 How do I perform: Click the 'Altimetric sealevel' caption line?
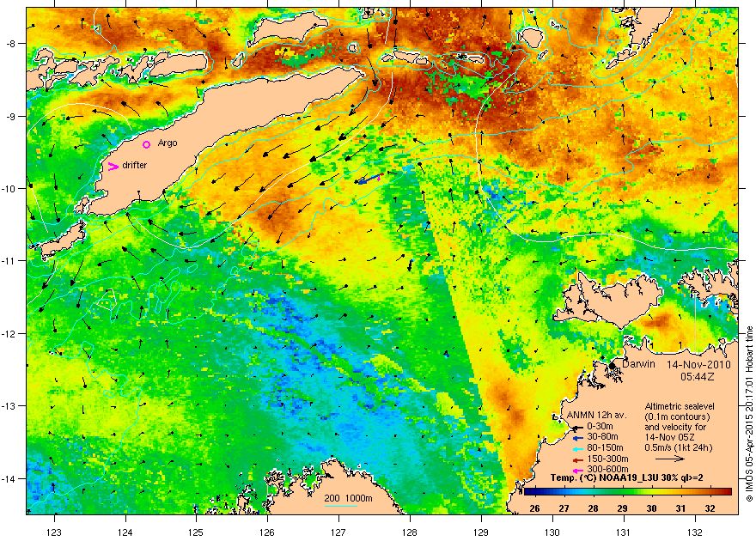click(x=680, y=406)
